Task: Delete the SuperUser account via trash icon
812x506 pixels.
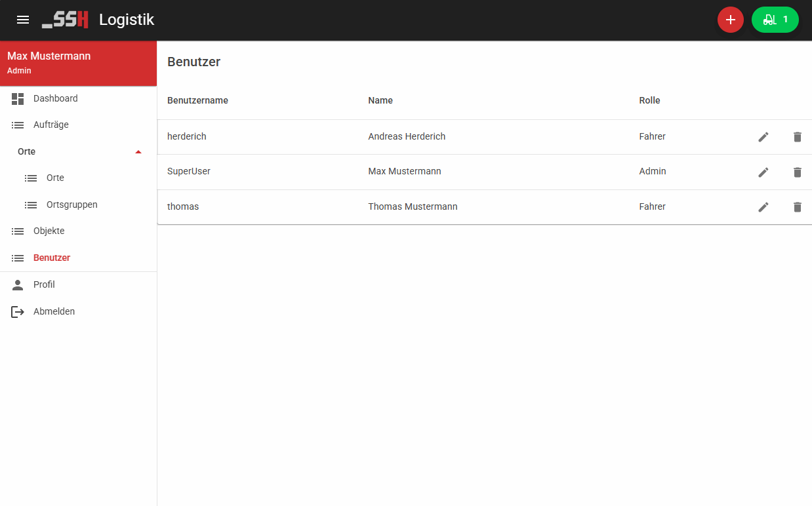Action: (797, 172)
